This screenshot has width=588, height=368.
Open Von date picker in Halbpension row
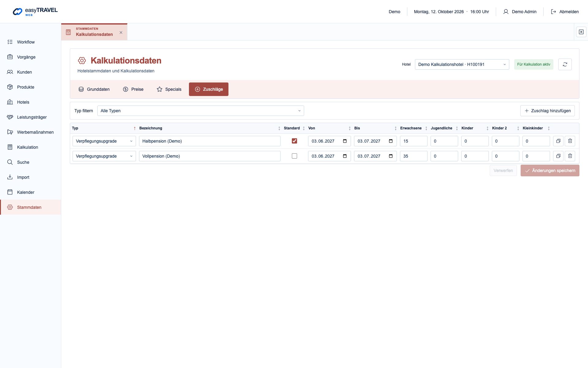[345, 141]
